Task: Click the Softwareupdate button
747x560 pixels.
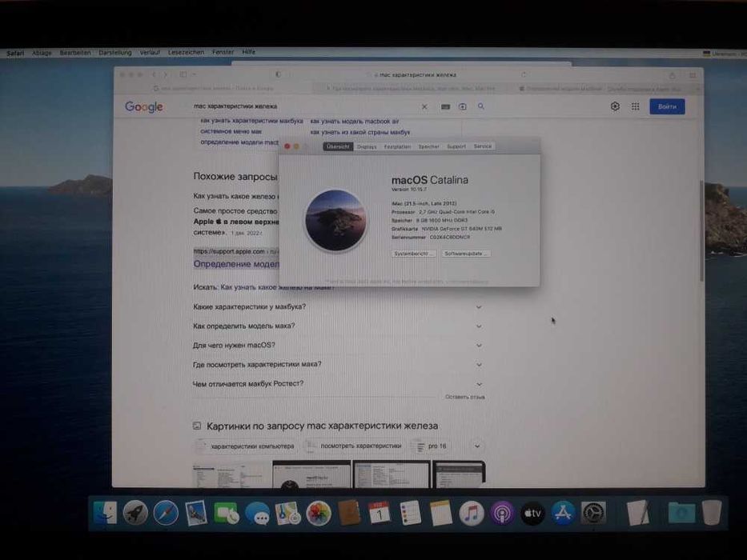Action: click(x=465, y=254)
